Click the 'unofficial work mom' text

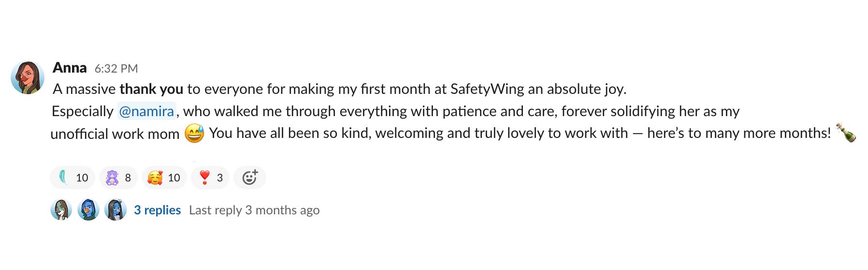(x=115, y=134)
